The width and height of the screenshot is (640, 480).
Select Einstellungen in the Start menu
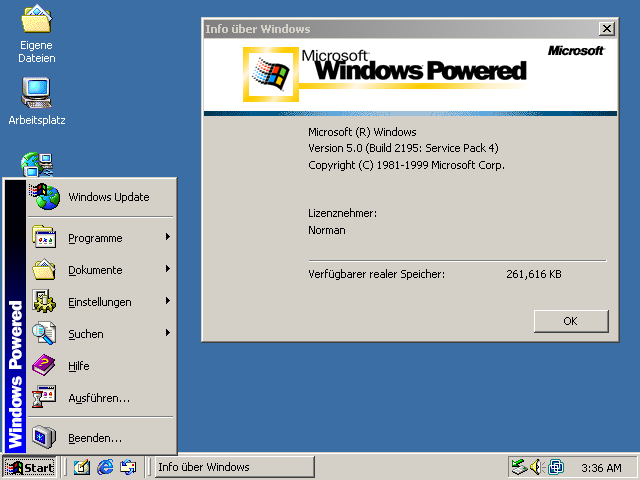[x=101, y=302]
